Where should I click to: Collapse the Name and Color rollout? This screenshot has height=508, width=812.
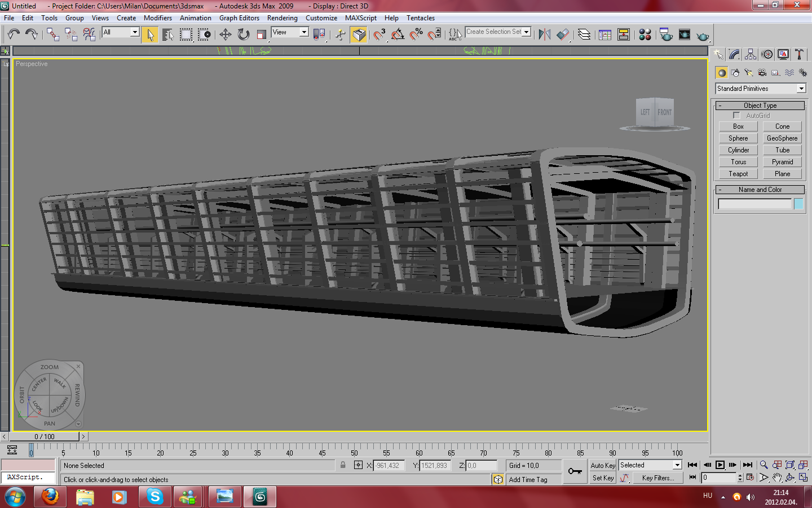[x=760, y=190]
